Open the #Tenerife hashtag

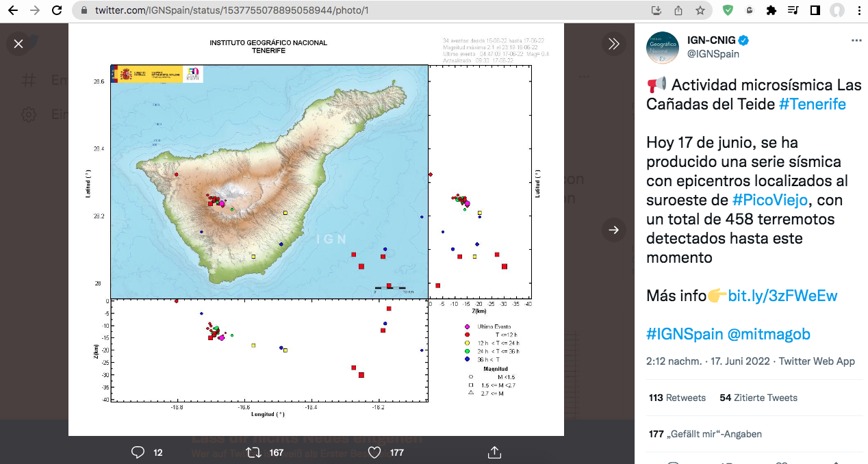tap(813, 104)
